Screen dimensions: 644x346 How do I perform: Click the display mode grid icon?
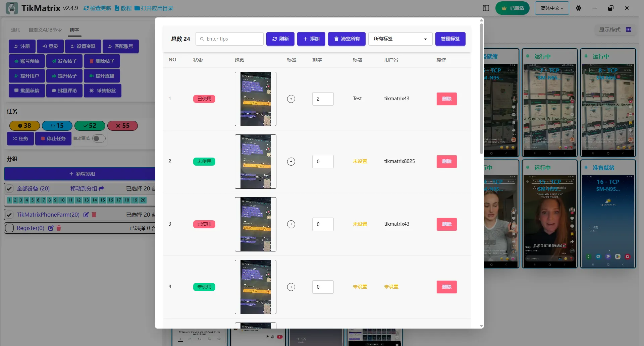click(x=629, y=30)
